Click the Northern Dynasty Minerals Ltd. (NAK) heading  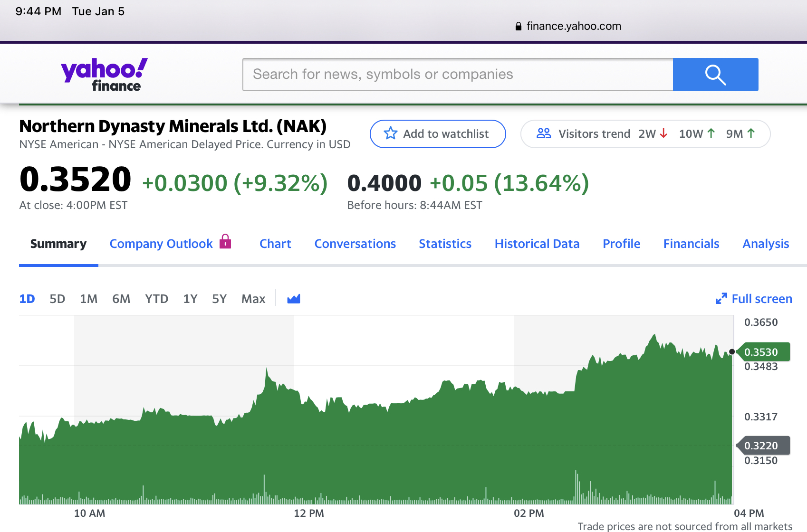click(x=173, y=126)
